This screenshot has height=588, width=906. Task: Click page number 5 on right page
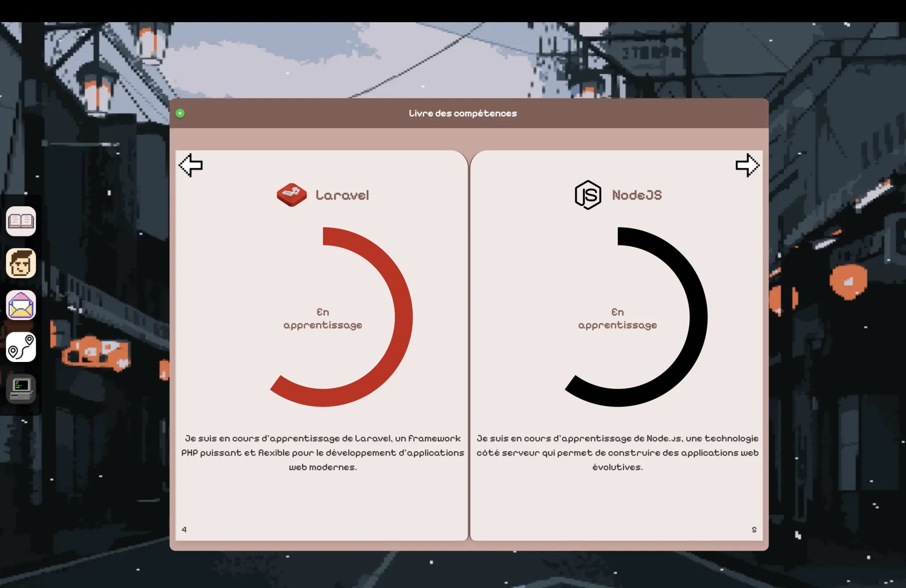(754, 529)
